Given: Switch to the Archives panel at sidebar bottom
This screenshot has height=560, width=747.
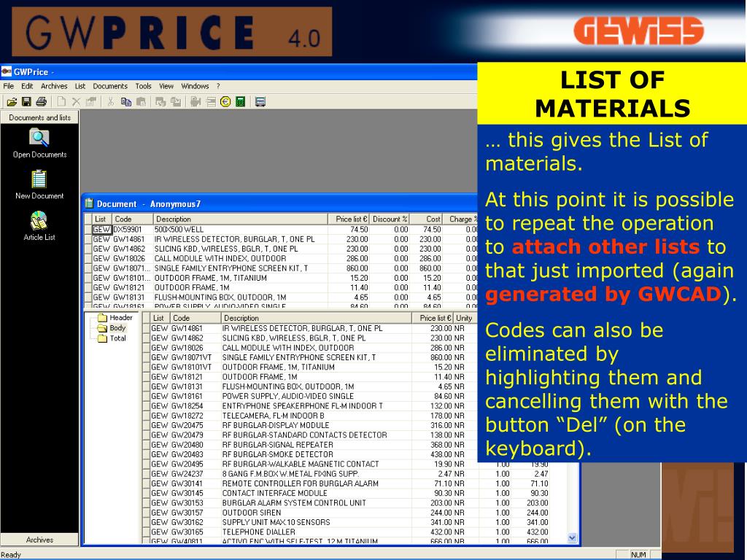Looking at the screenshot, I should point(39,540).
